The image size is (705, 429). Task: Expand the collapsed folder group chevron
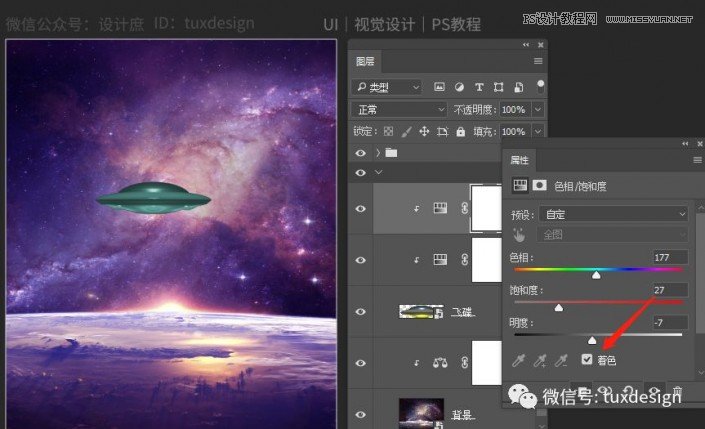[x=378, y=153]
